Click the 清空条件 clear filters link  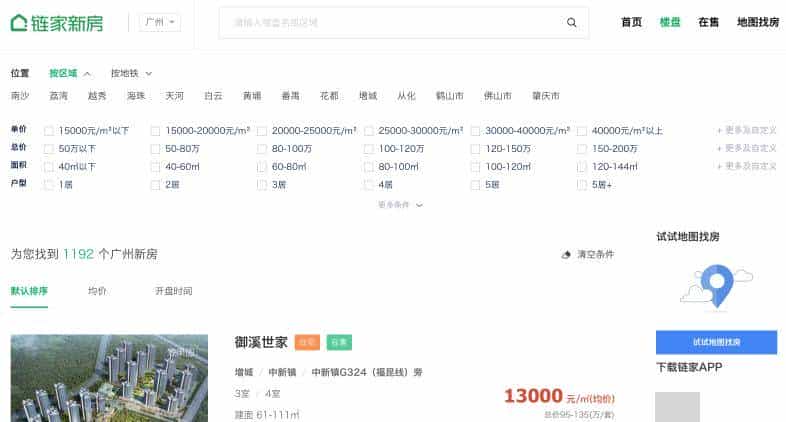pyautogui.click(x=595, y=255)
